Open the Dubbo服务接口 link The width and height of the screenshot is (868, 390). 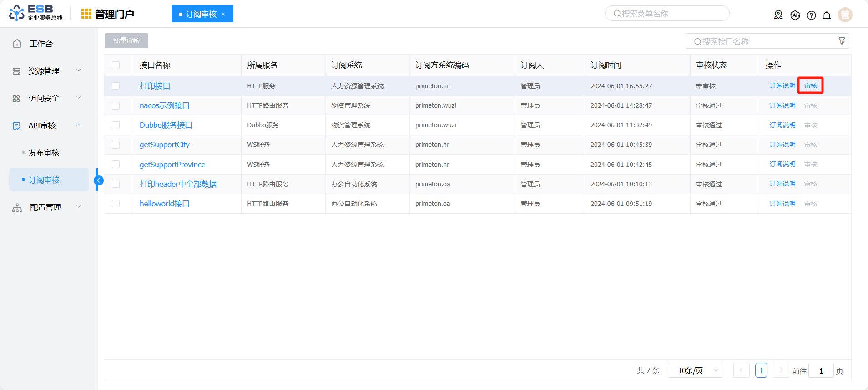pyautogui.click(x=166, y=125)
